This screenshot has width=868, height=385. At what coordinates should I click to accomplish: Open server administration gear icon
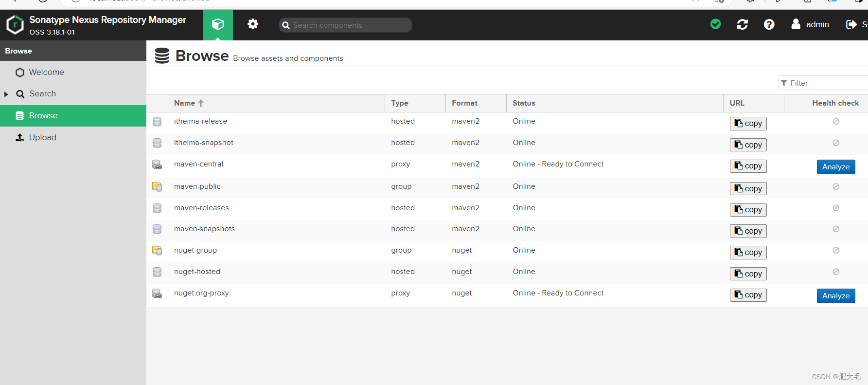tap(253, 24)
